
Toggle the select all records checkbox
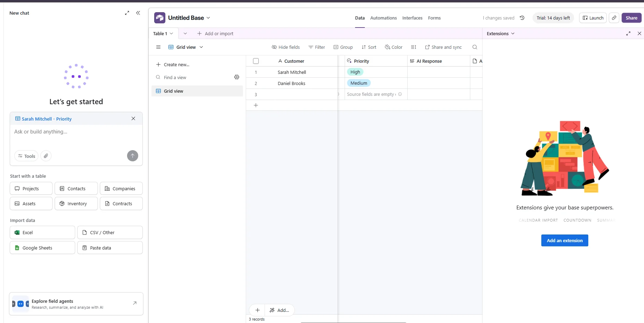coord(256,61)
